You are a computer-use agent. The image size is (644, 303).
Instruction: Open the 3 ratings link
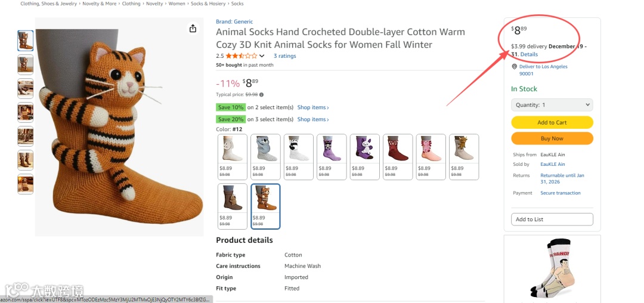tap(284, 56)
